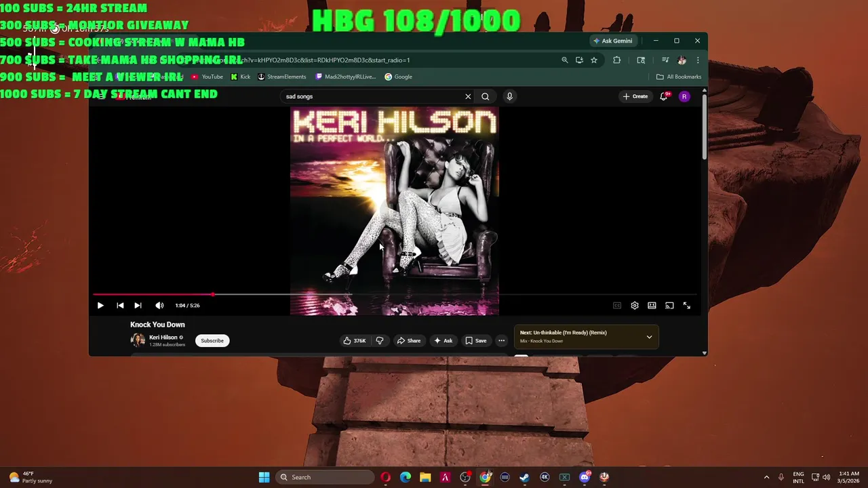Screen dimensions: 868x488
Task: Open the Chrome profile avatar
Action: pos(682,60)
